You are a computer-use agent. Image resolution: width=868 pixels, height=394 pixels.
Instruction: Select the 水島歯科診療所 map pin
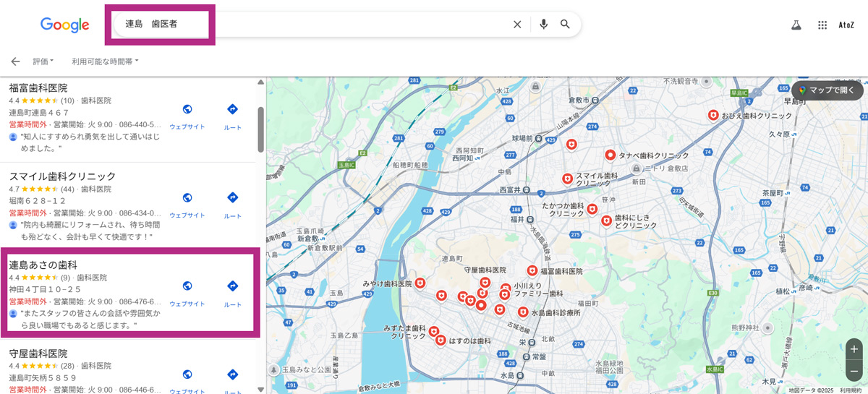523,312
